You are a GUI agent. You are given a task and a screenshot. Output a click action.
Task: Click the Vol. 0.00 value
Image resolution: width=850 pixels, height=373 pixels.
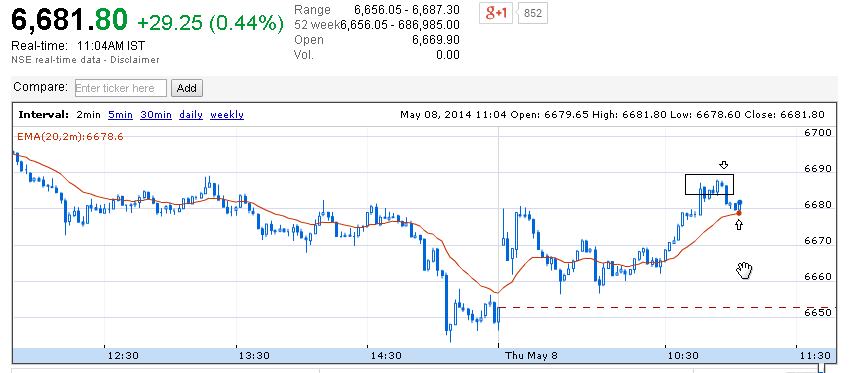pos(448,55)
